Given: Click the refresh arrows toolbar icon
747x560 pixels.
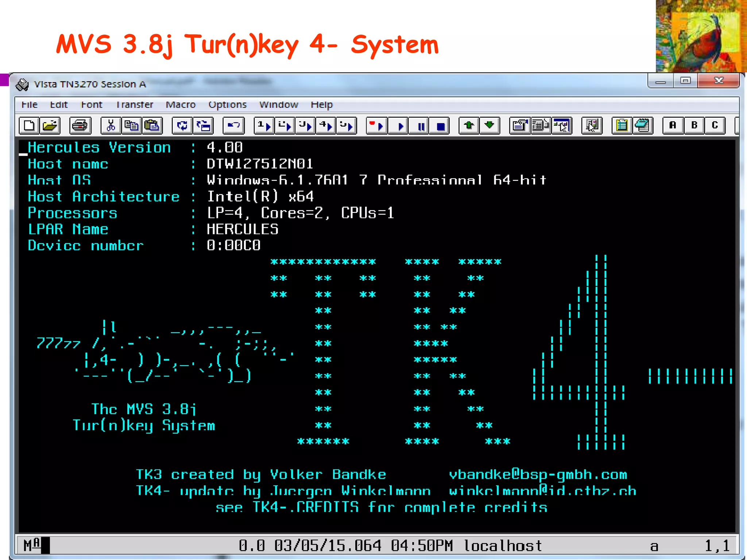Looking at the screenshot, I should click(x=182, y=126).
